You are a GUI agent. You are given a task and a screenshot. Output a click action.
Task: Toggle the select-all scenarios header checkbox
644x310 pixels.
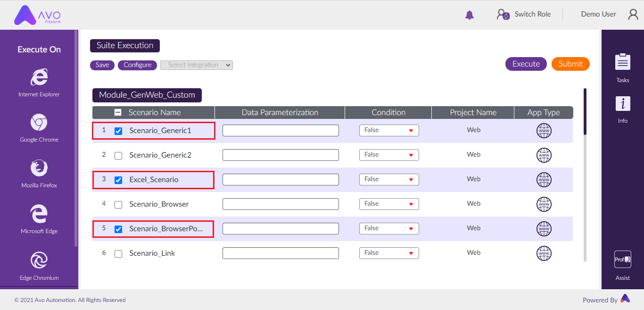pyautogui.click(x=118, y=112)
